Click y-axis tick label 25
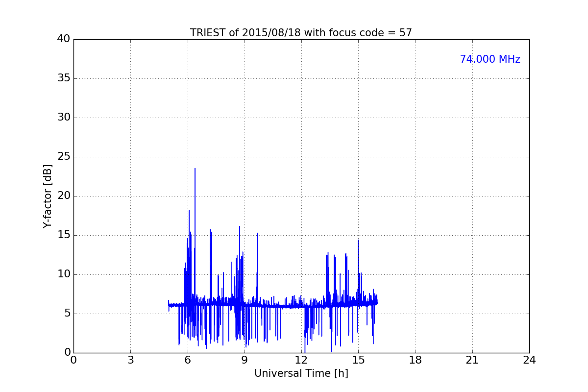The width and height of the screenshot is (588, 392). pyautogui.click(x=64, y=157)
